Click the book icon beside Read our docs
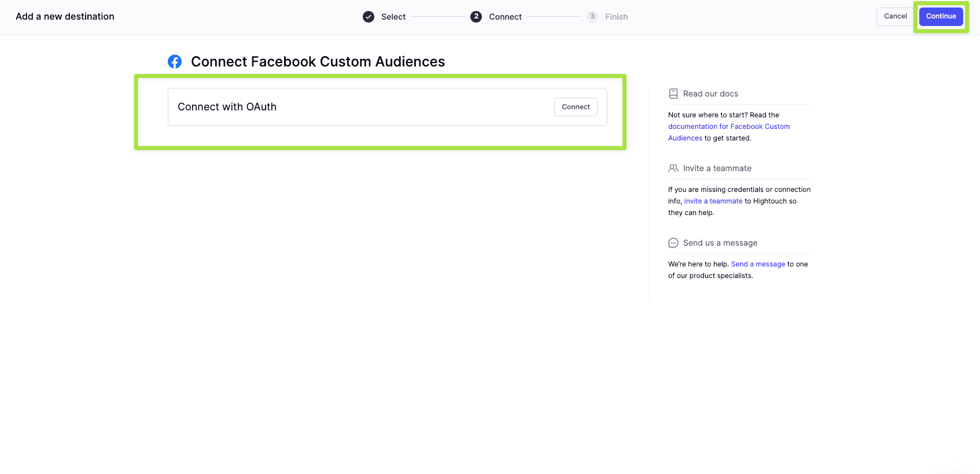980x474 pixels. click(673, 94)
